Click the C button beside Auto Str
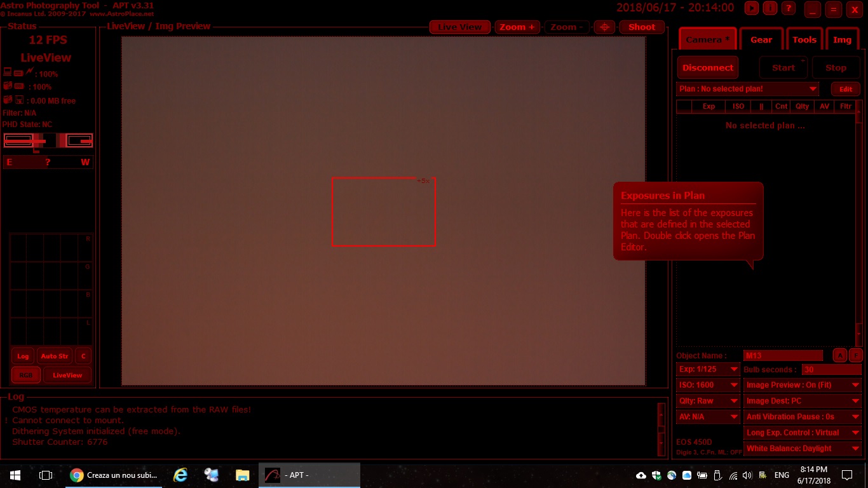The width and height of the screenshot is (868, 488). tap(83, 356)
